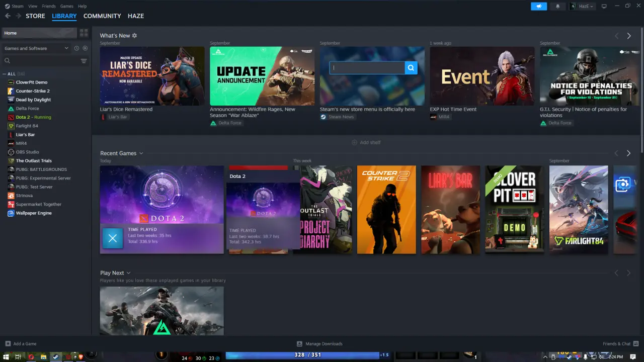Select Wallpaper Engine in the library list
Image resolution: width=644 pixels, height=362 pixels.
click(x=34, y=213)
